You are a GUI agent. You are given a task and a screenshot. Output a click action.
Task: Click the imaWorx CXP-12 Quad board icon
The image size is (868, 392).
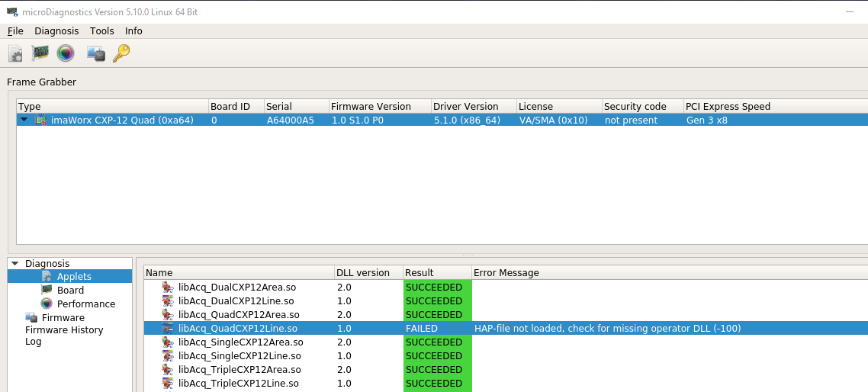[x=40, y=120]
